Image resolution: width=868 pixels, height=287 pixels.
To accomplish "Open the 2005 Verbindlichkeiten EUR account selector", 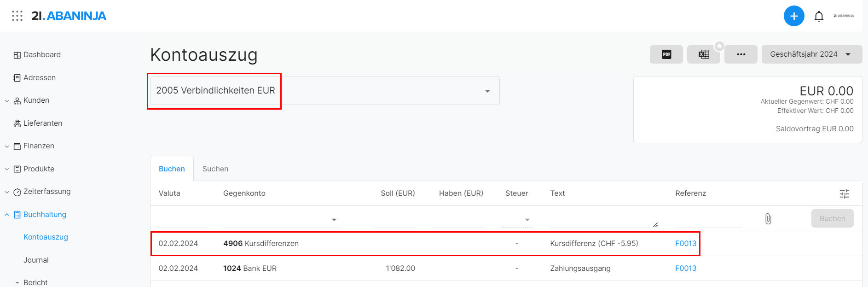I will tap(325, 91).
